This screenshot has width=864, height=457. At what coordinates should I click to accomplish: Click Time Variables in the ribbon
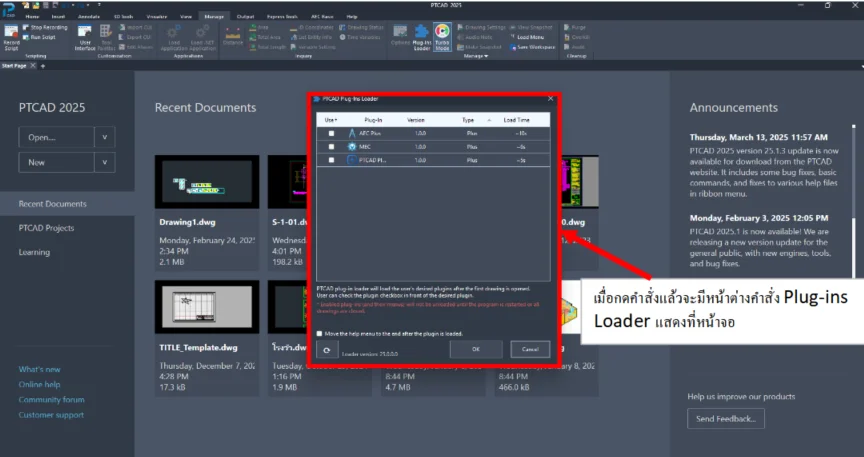[360, 37]
